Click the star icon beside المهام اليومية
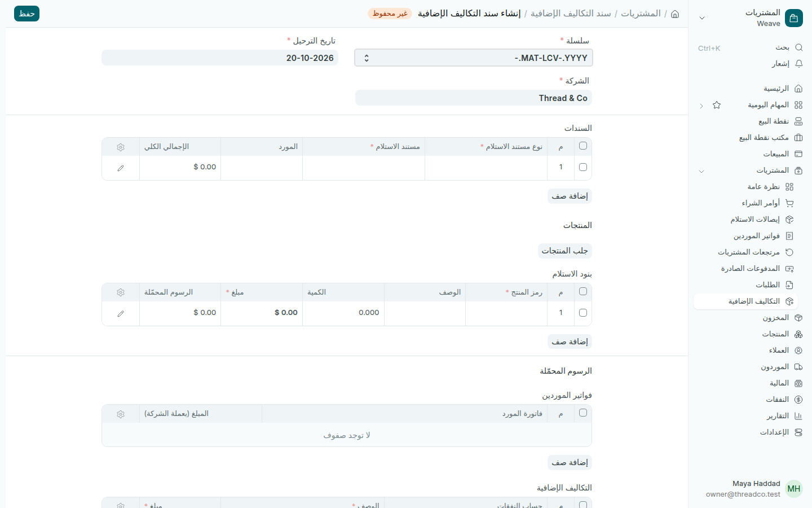 click(717, 105)
